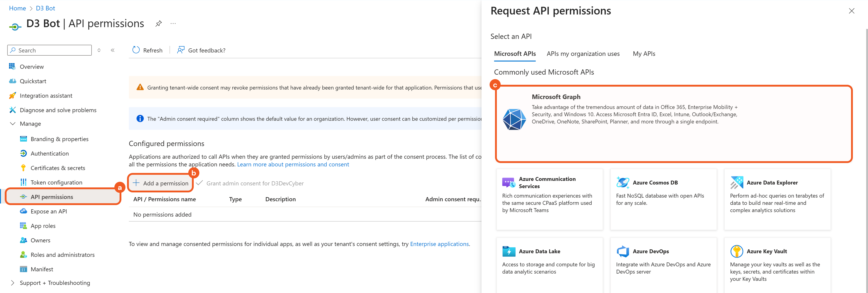This screenshot has height=293, width=868.
Task: Open the Azure Data Explorer card
Action: click(777, 199)
